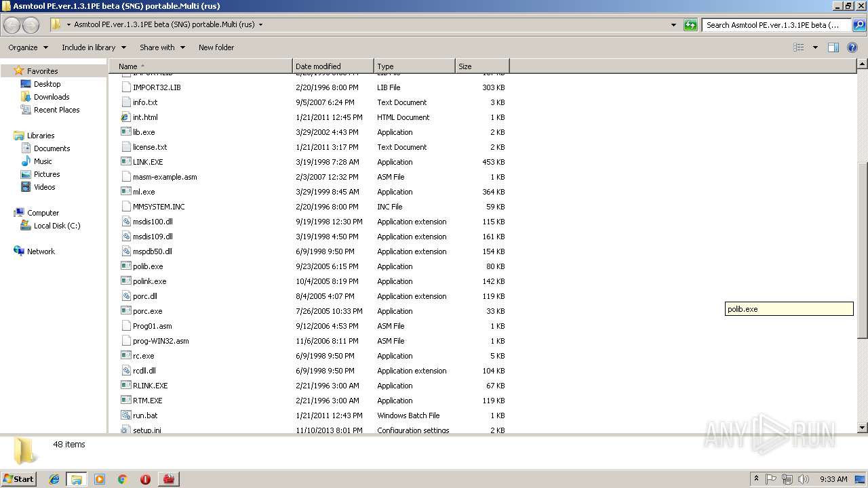
Task: Click scrollbar down arrow
Action: (x=863, y=428)
